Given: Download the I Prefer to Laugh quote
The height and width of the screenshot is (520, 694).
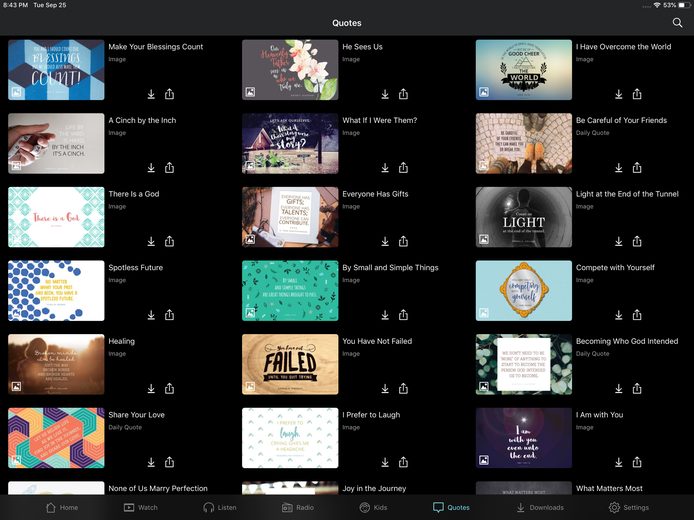Looking at the screenshot, I should point(385,462).
